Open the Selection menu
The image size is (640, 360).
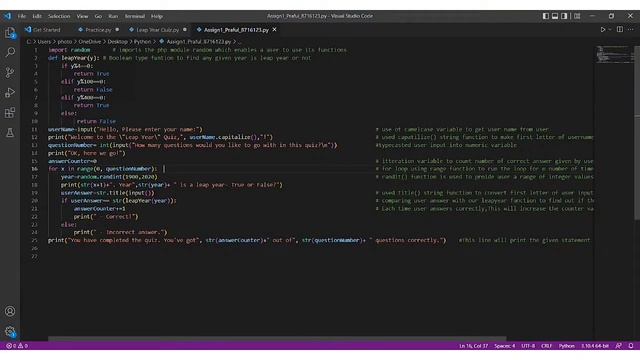click(59, 16)
